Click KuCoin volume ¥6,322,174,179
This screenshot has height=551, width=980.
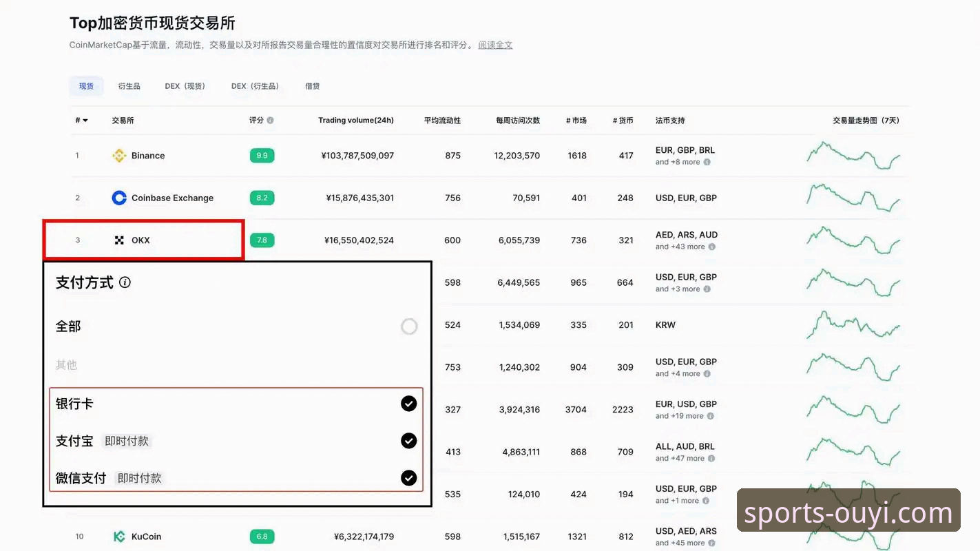pyautogui.click(x=364, y=537)
